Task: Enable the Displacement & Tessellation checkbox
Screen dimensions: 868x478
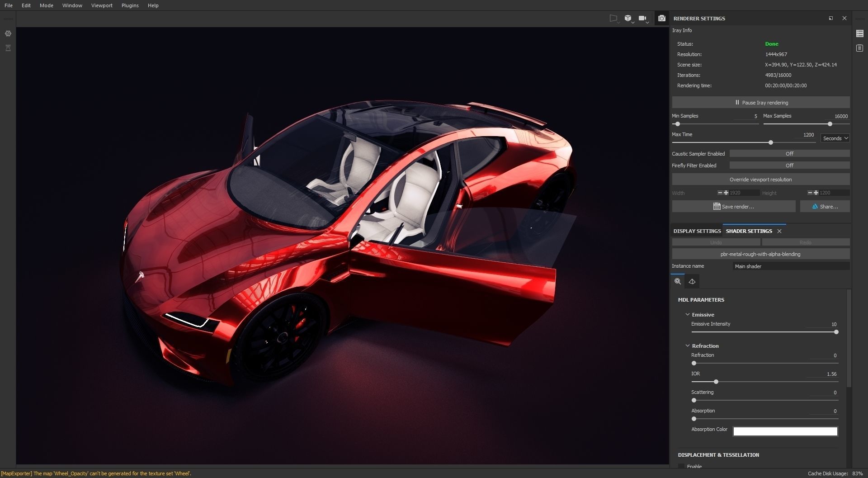Action: coord(681,466)
